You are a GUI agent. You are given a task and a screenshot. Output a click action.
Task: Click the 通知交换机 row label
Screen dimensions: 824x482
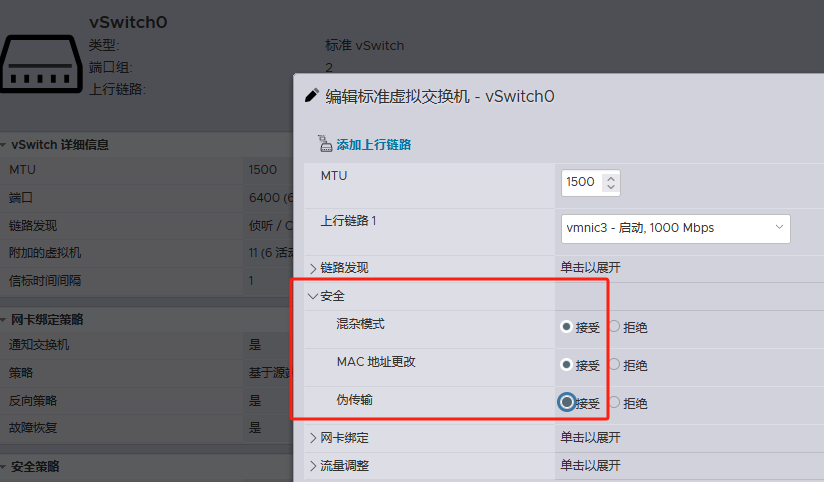(39, 345)
